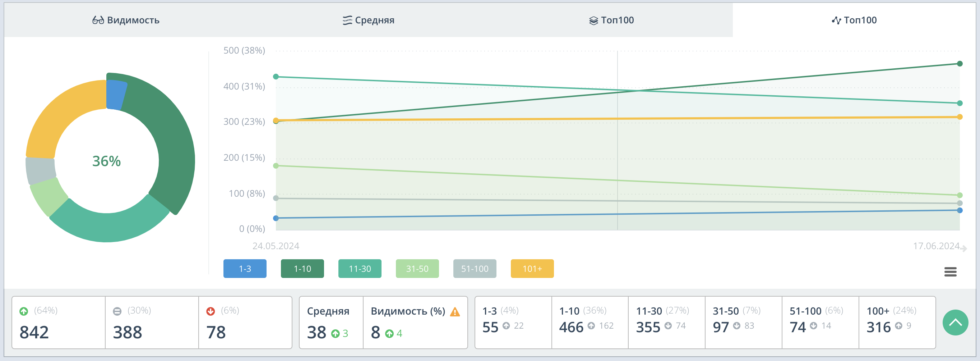Screen dimensions: 980x361
Task: Click the gray up arrow next to 55
Action: tap(506, 326)
